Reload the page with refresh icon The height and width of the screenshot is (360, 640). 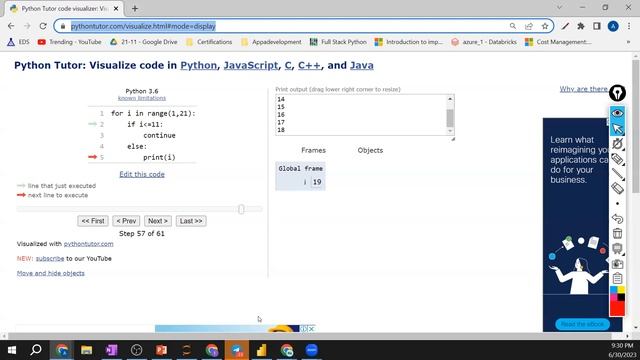click(43, 26)
